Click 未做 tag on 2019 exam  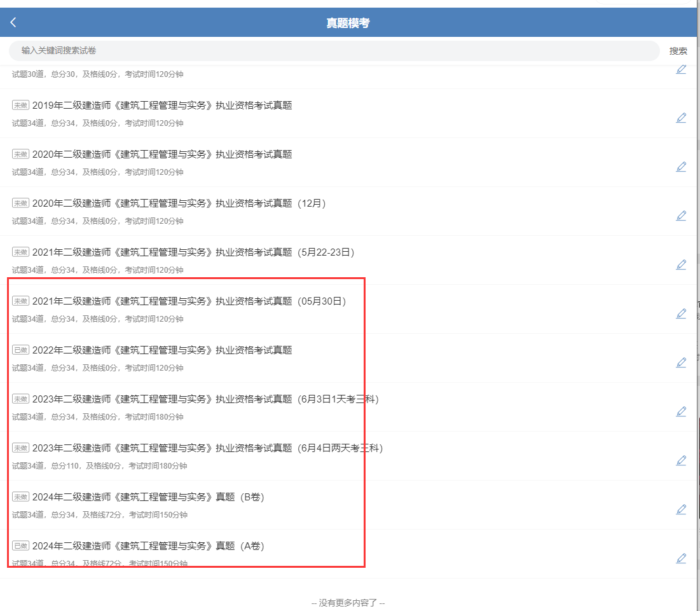(x=20, y=106)
